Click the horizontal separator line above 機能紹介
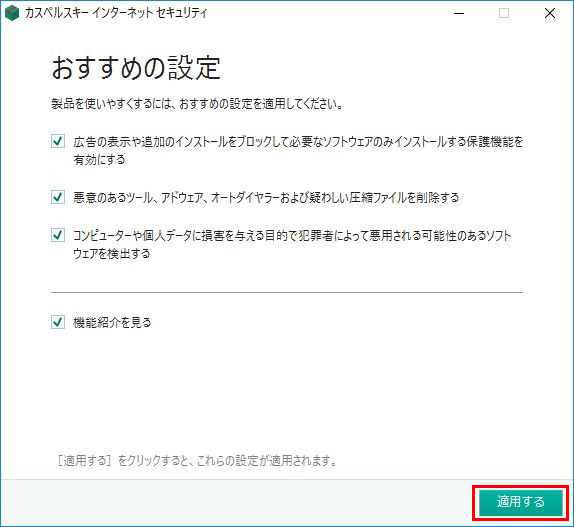Image resolution: width=574 pixels, height=527 pixels. 287,292
